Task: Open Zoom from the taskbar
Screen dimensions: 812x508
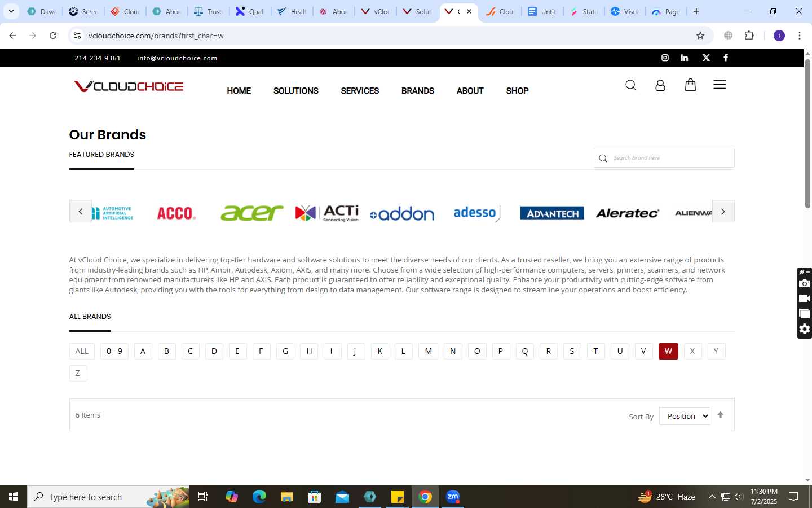Action: click(453, 497)
